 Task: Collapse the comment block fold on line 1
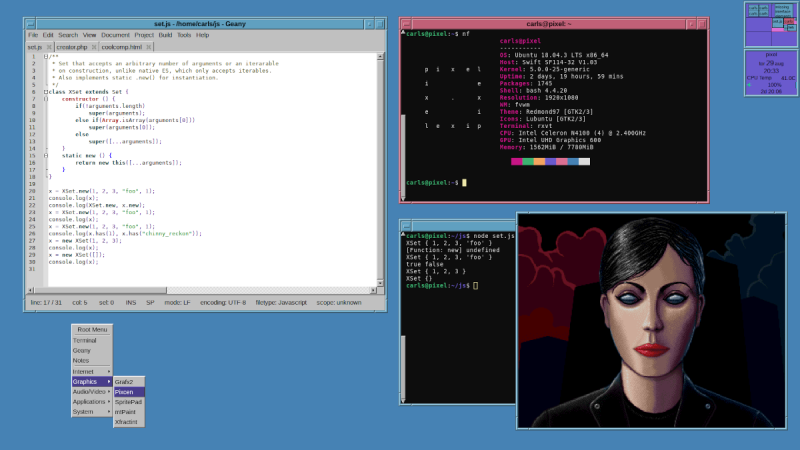coord(45,57)
